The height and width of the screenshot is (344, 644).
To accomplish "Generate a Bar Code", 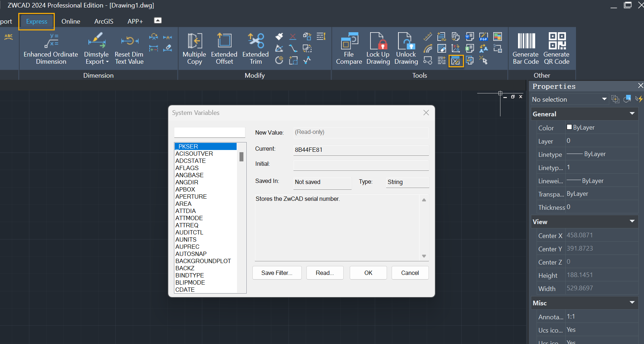I will point(526,49).
